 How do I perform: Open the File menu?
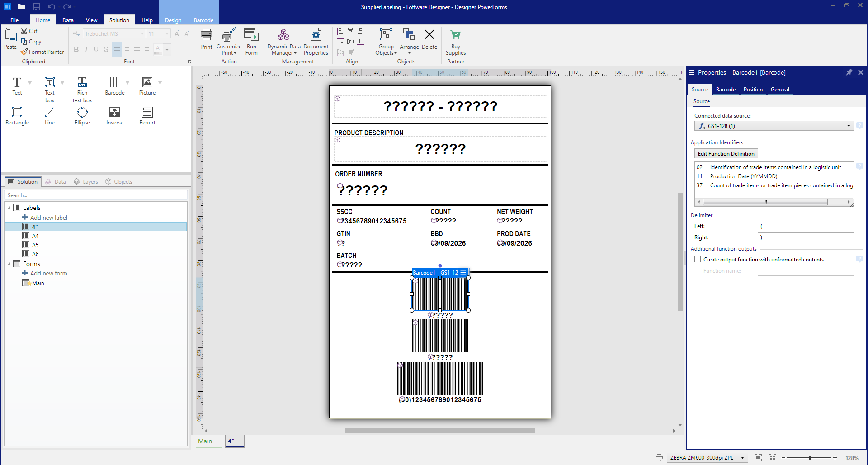pyautogui.click(x=14, y=20)
